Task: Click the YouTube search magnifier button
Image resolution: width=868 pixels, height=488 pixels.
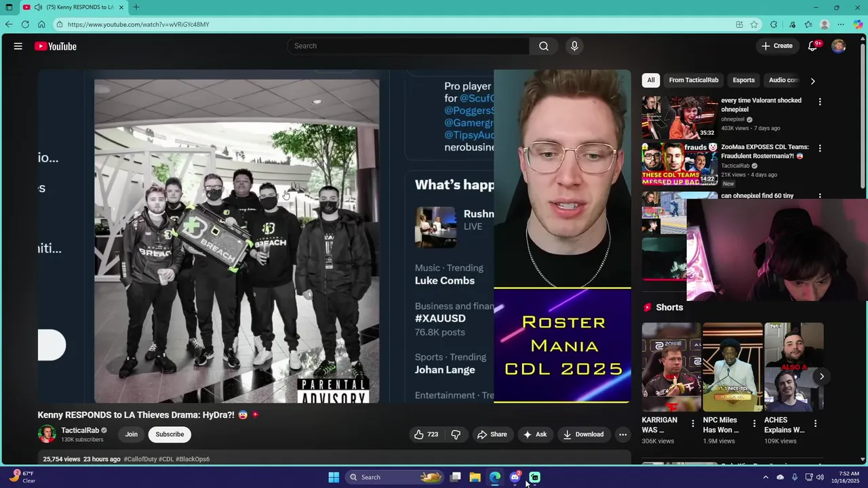Action: [544, 46]
